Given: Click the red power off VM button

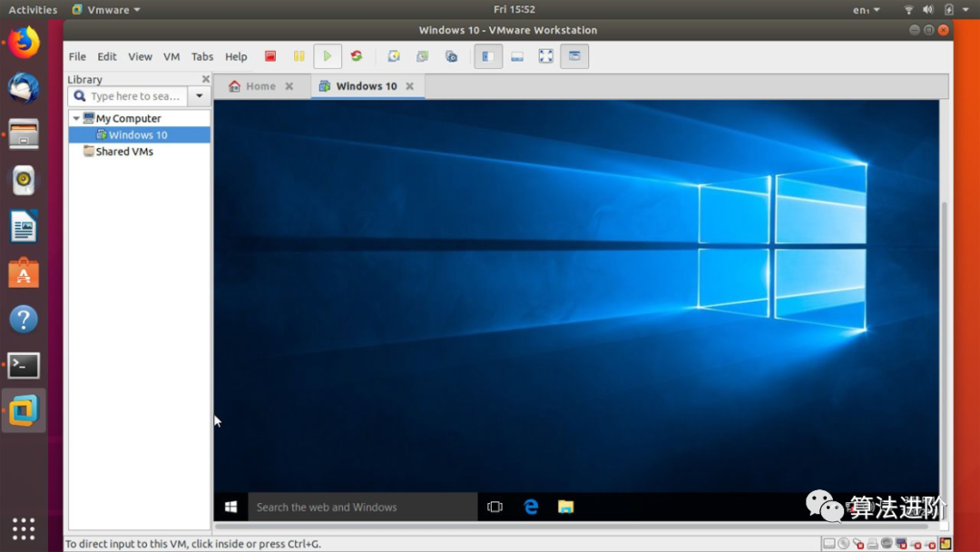Looking at the screenshot, I should 270,56.
